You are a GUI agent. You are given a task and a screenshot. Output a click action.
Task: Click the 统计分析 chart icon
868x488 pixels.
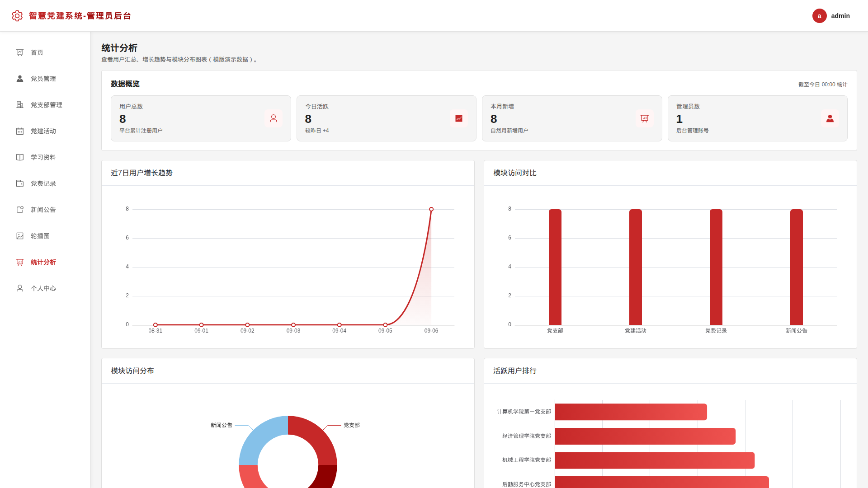pos(20,262)
